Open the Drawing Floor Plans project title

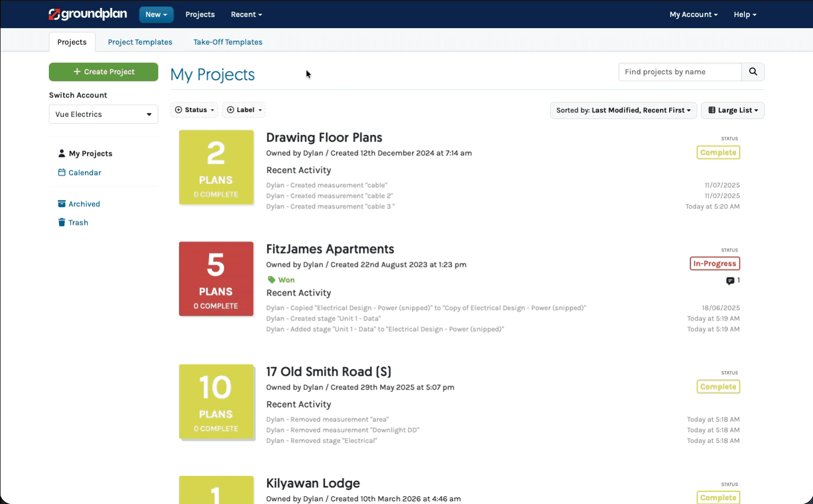tap(324, 137)
